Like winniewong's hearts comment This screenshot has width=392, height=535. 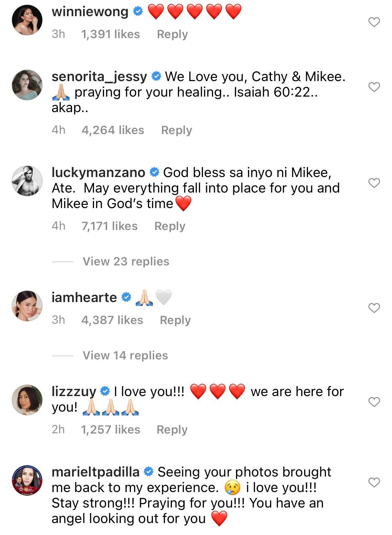[x=374, y=22]
